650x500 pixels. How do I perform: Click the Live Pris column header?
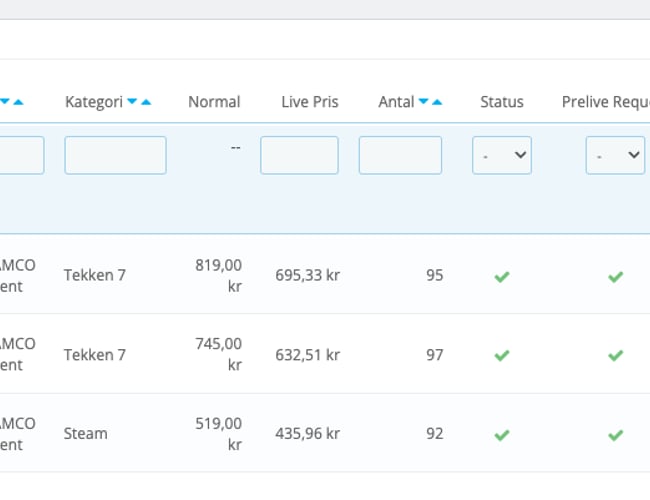pyautogui.click(x=310, y=102)
